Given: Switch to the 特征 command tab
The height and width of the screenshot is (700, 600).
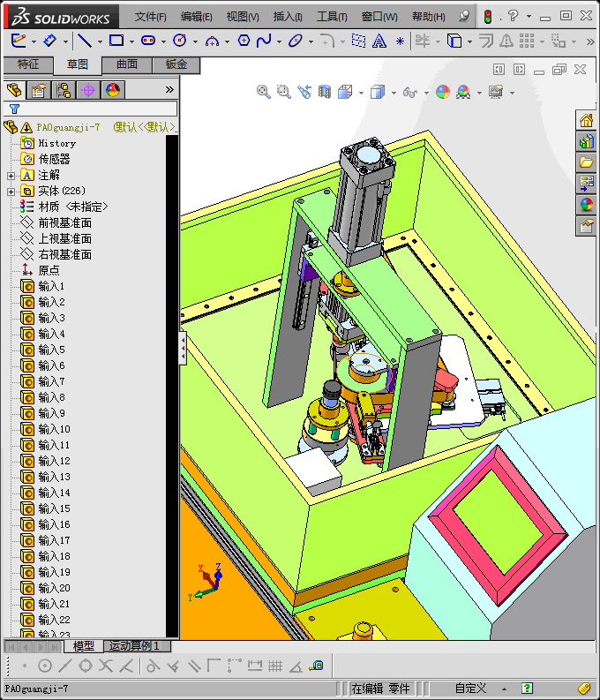Looking at the screenshot, I should coord(28,64).
